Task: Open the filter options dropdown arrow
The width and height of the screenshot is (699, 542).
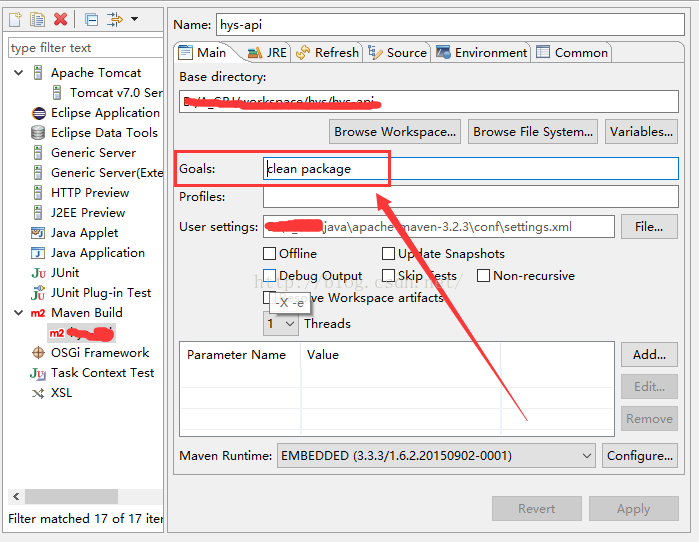Action: [x=134, y=19]
